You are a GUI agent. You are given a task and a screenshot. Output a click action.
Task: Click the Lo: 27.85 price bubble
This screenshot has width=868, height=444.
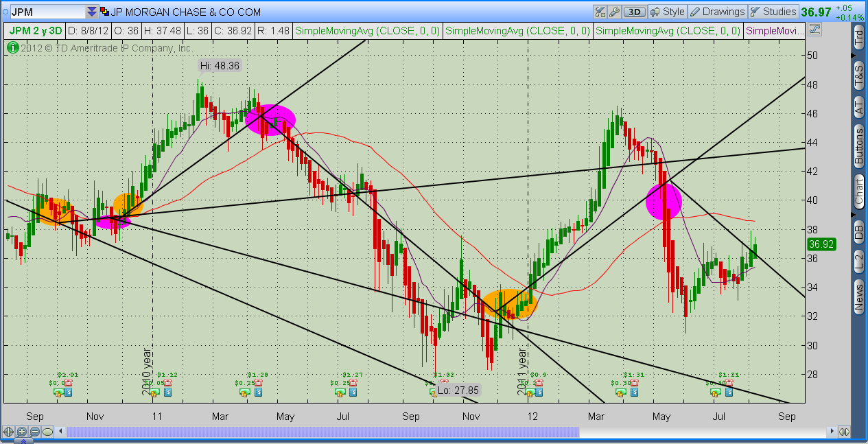[x=458, y=390]
